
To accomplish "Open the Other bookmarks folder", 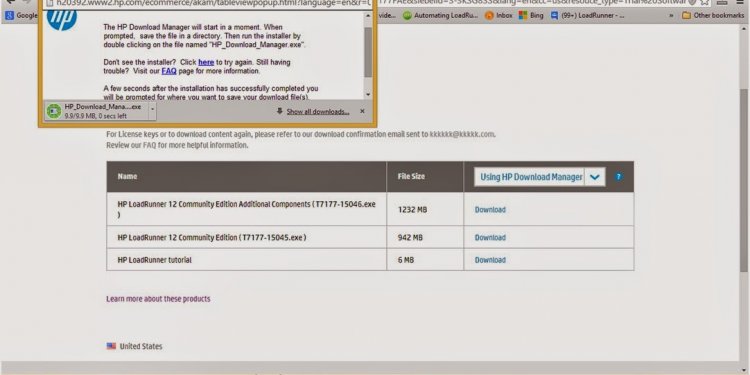I will coord(713,15).
